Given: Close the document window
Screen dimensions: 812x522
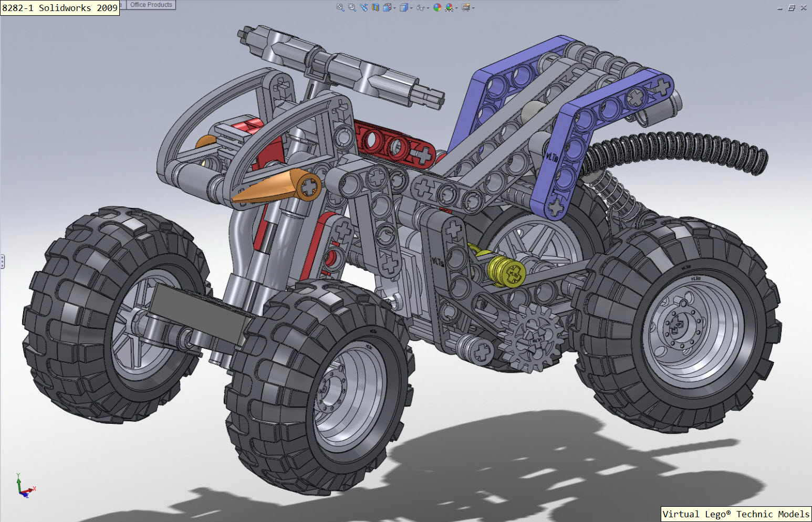Looking at the screenshot, I should pos(804,8).
